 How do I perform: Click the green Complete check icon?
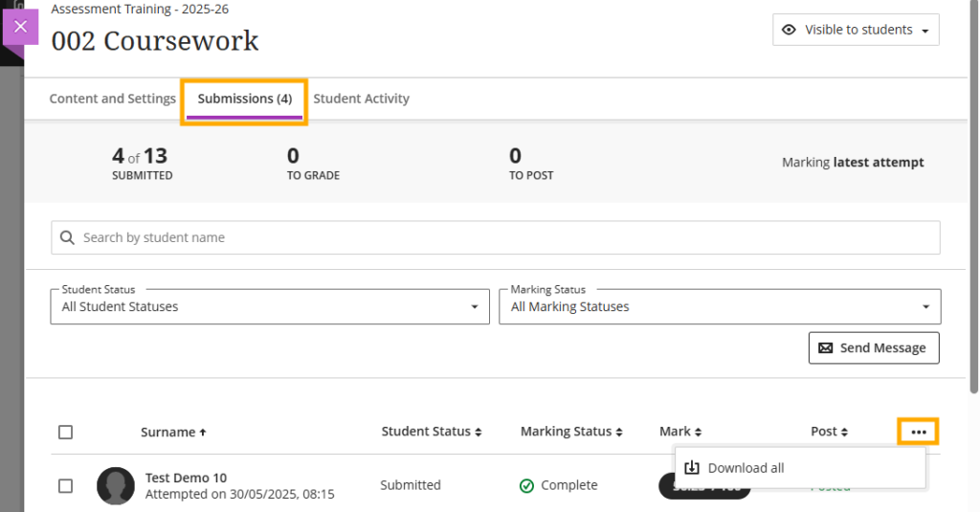pos(527,486)
